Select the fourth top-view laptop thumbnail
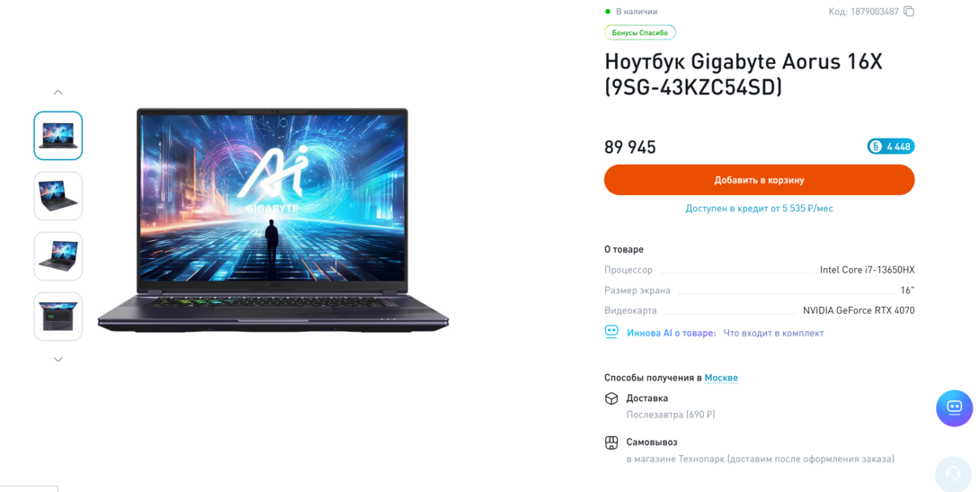 point(58,317)
